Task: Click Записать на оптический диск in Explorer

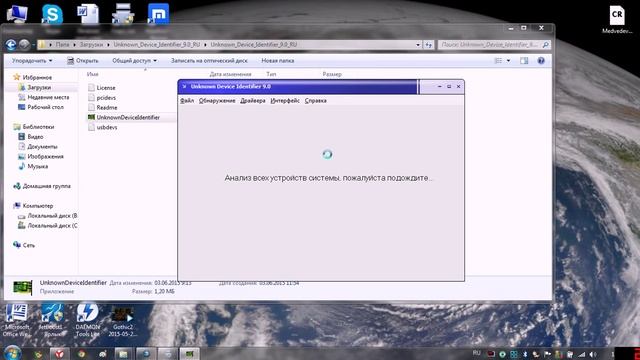Action: tap(209, 60)
